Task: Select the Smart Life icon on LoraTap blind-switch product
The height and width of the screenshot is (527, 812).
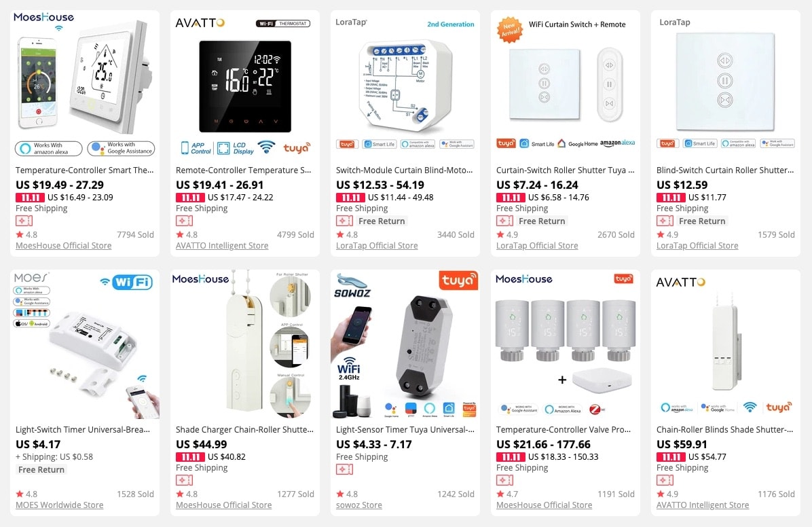Action: point(701,143)
